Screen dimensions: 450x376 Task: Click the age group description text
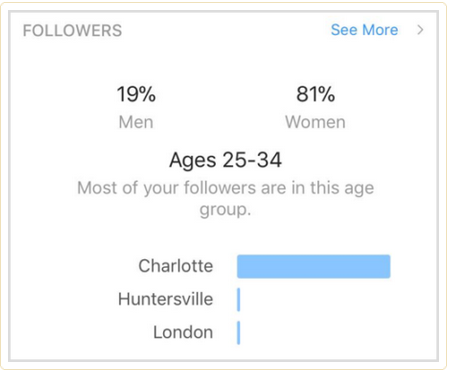pos(225,198)
